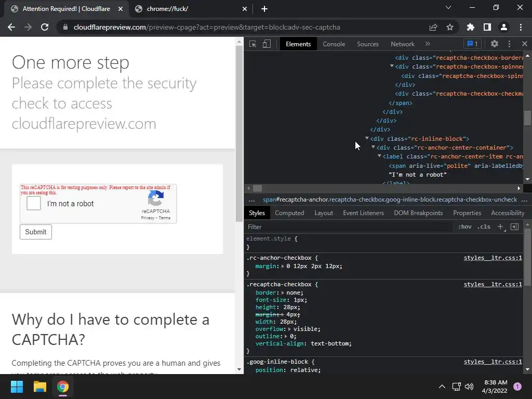Open styles__ltr.css:1 link for .rc-anchor-checkbox
This screenshot has width=532, height=399.
(x=493, y=258)
